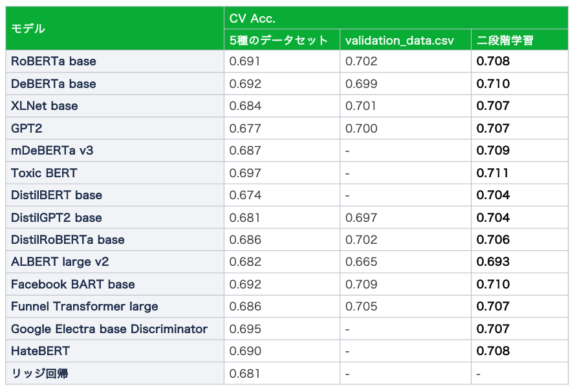The width and height of the screenshot is (575, 392).
Task: Select Facebook BART's 0.709 validation score
Action: click(361, 284)
